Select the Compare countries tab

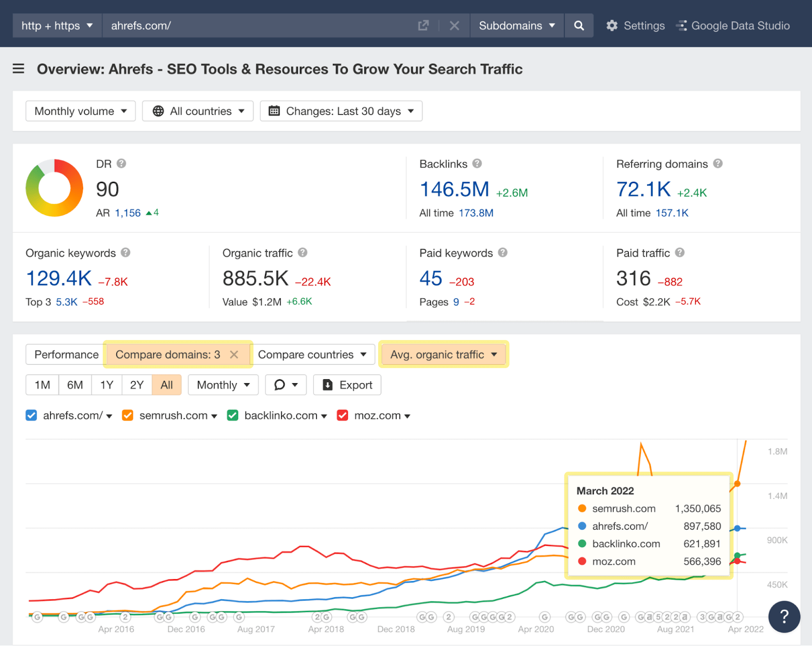coord(311,354)
